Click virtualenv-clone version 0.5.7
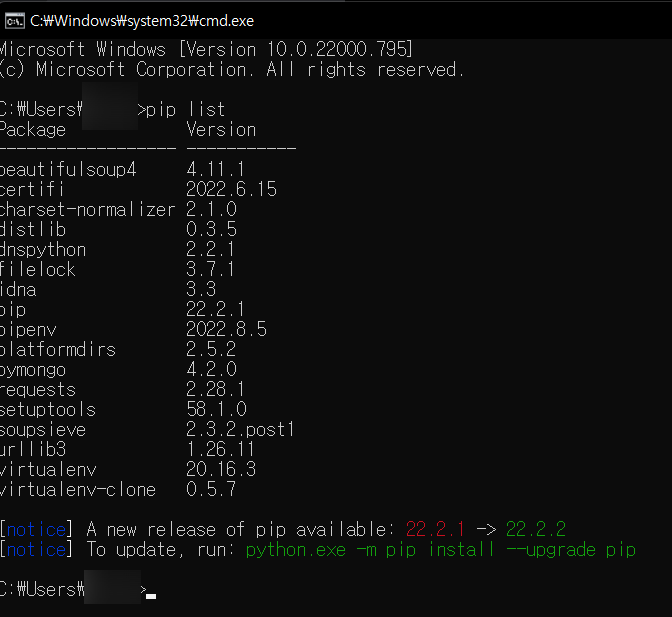 211,489
